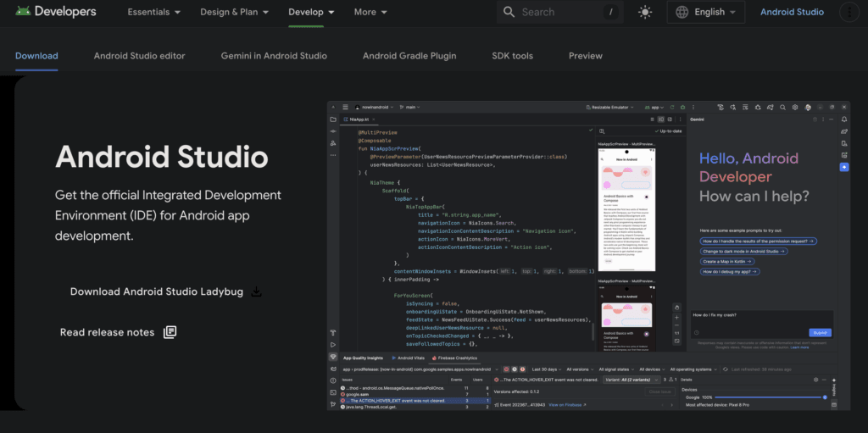Click the colorful account avatar in IDE toolbar

[x=808, y=108]
